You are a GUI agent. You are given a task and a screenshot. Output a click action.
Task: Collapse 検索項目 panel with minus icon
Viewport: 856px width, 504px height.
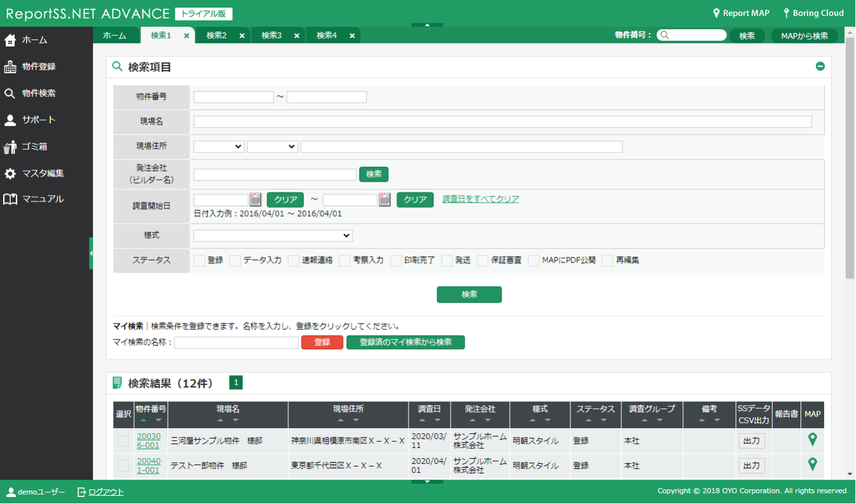[820, 66]
